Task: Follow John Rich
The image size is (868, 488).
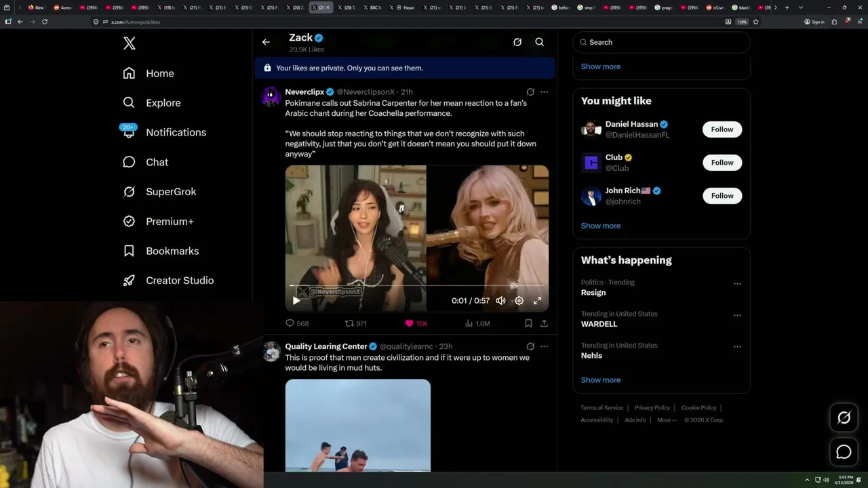Action: 722,196
